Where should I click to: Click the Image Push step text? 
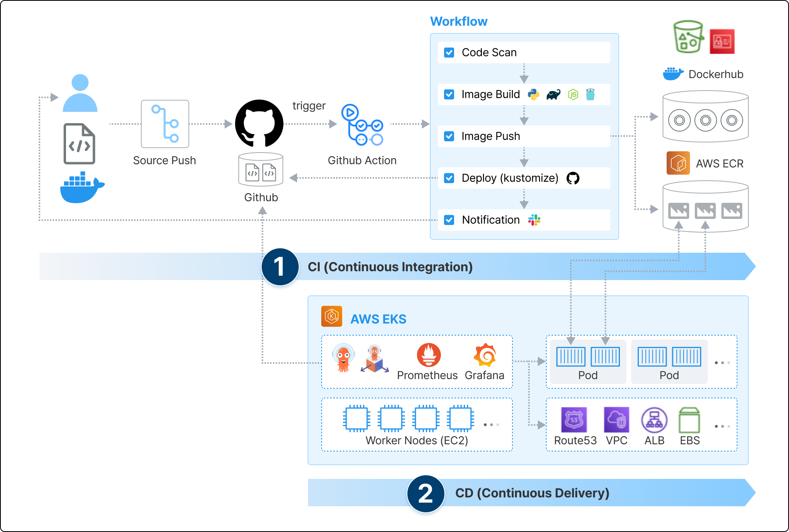point(491,136)
